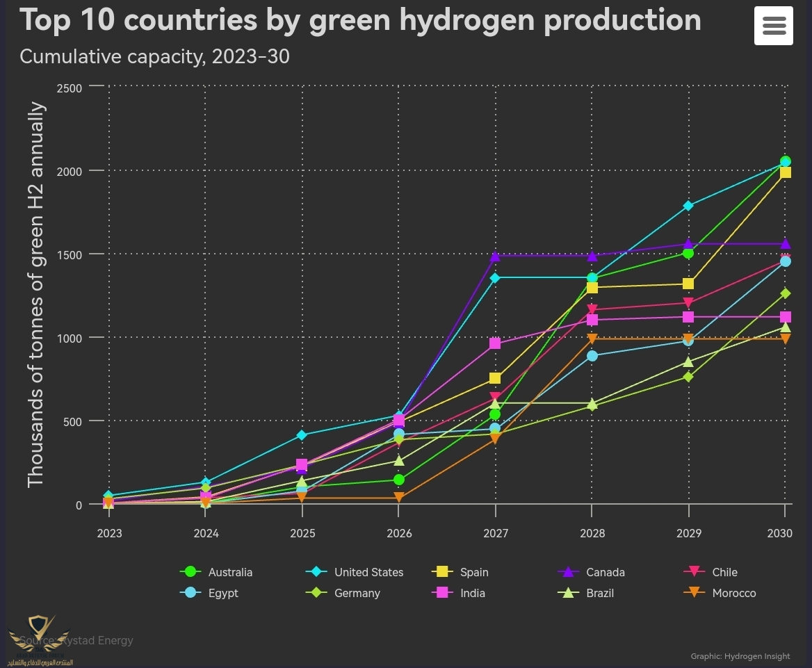Click the 2027 x-axis label
The image size is (812, 668).
[496, 533]
